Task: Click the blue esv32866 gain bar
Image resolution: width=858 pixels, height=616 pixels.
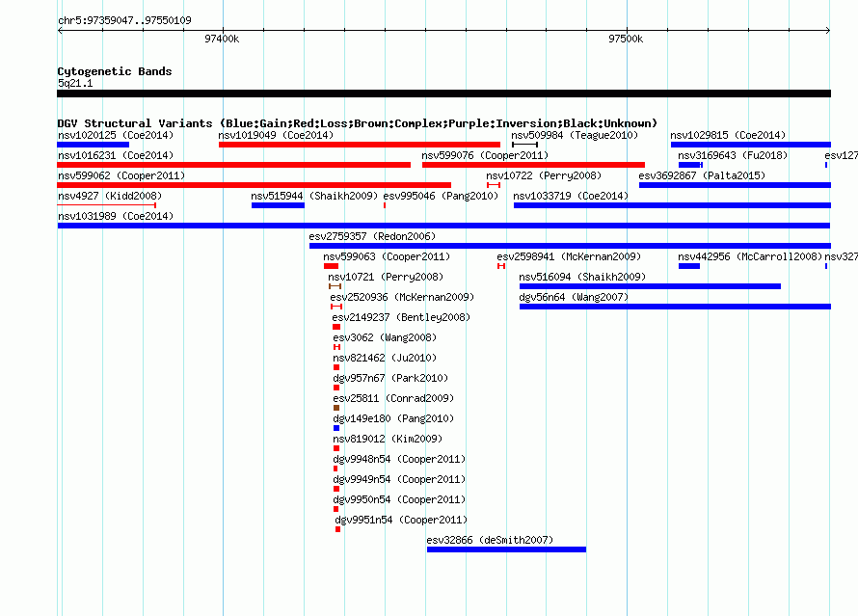Action: [507, 549]
